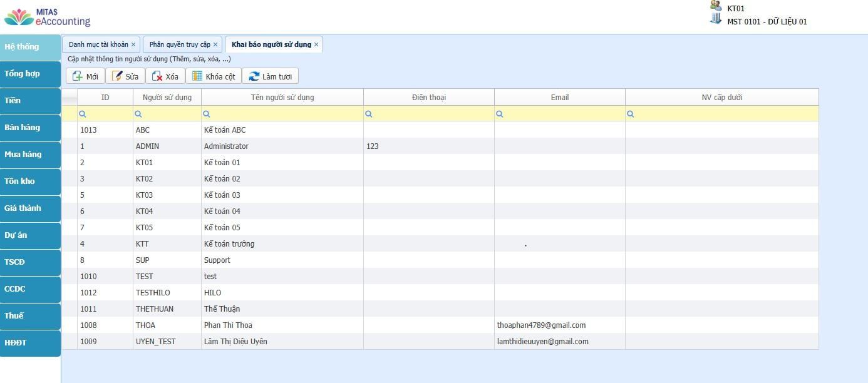Select the Kế toán ABC row

[440, 130]
